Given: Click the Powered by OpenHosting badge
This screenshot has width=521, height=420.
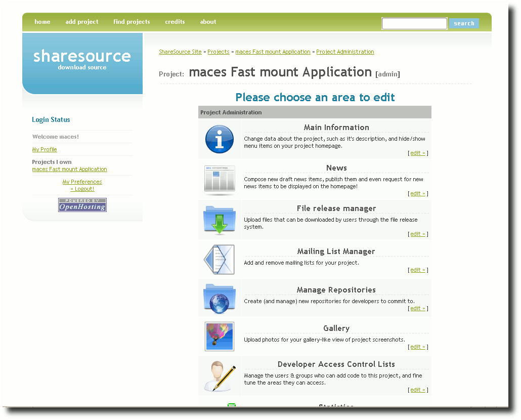Looking at the screenshot, I should pyautogui.click(x=82, y=205).
